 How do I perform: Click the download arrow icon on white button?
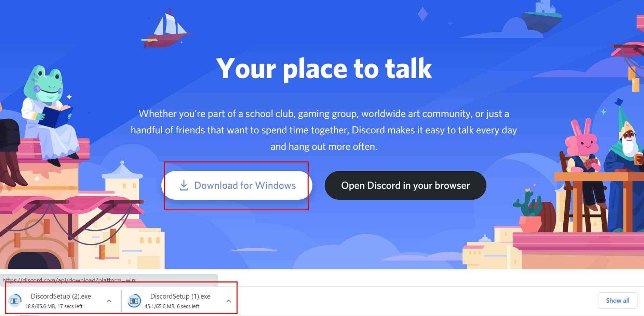click(x=184, y=185)
